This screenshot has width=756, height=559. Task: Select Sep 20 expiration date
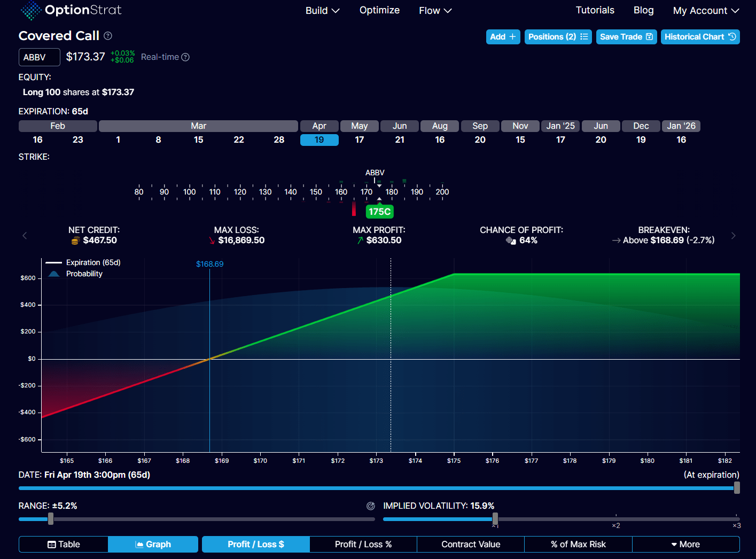point(480,140)
